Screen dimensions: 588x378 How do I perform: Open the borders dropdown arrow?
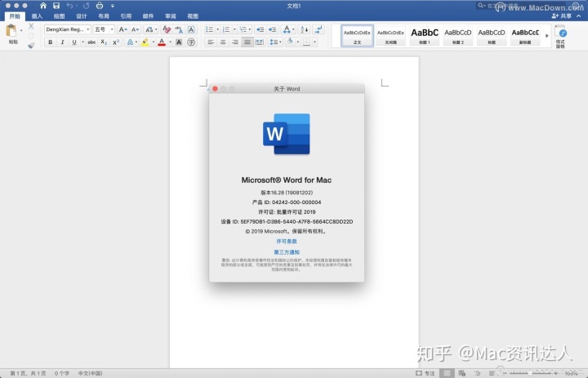pos(314,42)
